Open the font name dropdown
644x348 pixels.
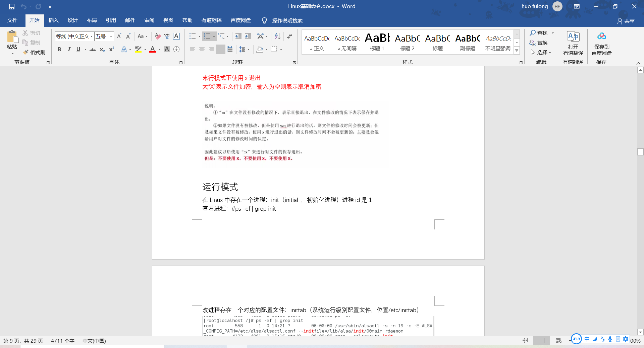(92, 36)
